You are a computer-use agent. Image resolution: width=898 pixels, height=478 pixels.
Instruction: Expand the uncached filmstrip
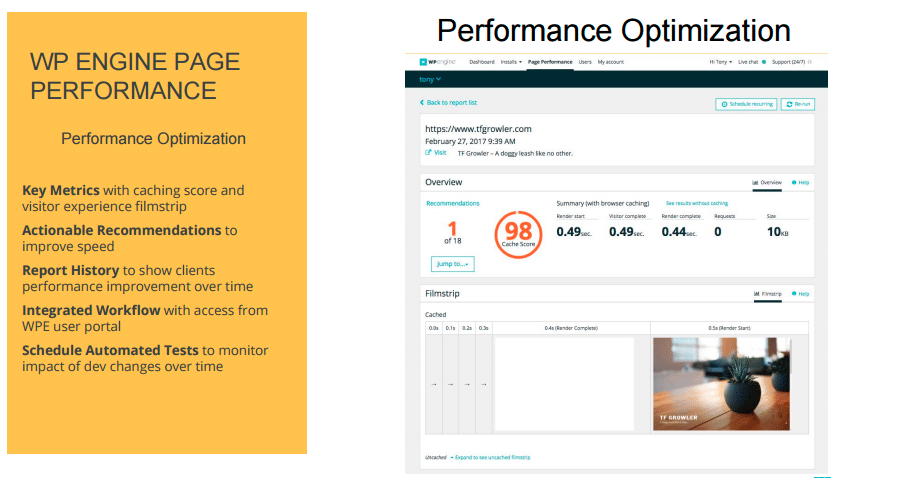(492, 457)
